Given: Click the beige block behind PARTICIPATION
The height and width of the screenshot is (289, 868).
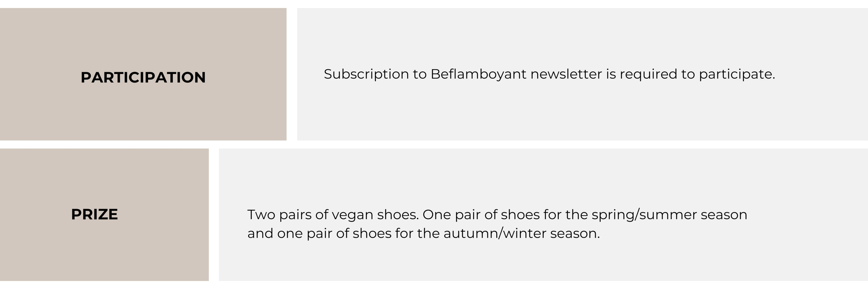Looking at the screenshot, I should coord(143,74).
